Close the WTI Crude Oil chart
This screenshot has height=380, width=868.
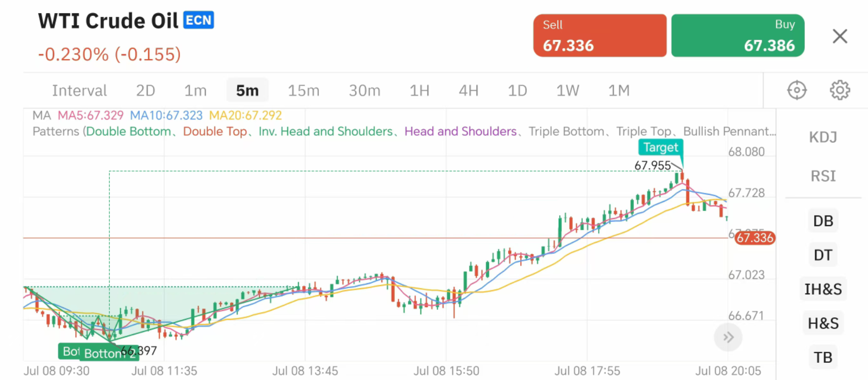840,36
